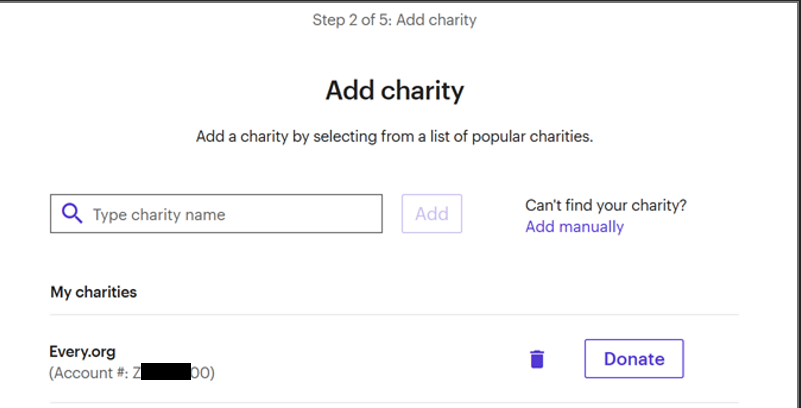The width and height of the screenshot is (801, 408).
Task: Click the dark border atop the window
Action: 400,2
